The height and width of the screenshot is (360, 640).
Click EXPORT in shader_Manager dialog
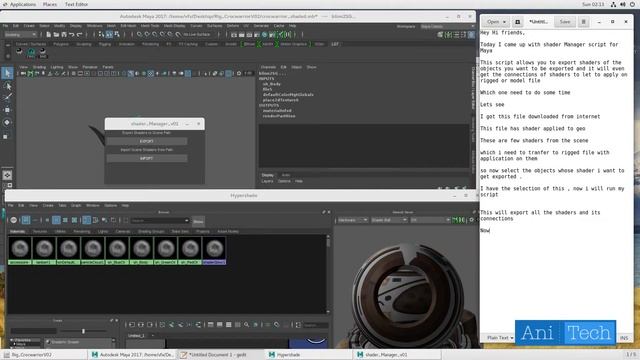147,141
